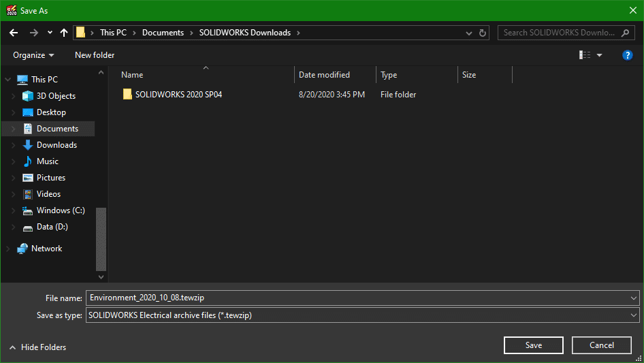The width and height of the screenshot is (644, 363).
Task: Open Videos folder in navigation pane
Action: (48, 194)
